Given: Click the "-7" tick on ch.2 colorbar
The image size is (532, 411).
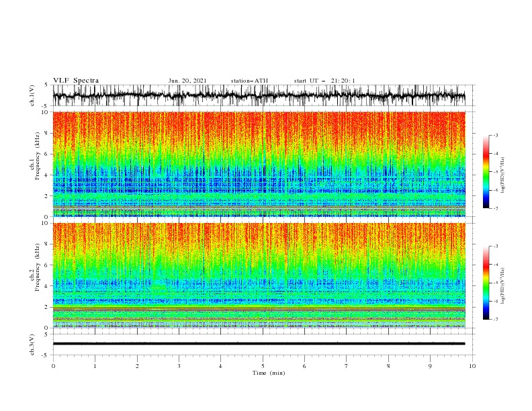Looking at the screenshot, I should 496,320.
